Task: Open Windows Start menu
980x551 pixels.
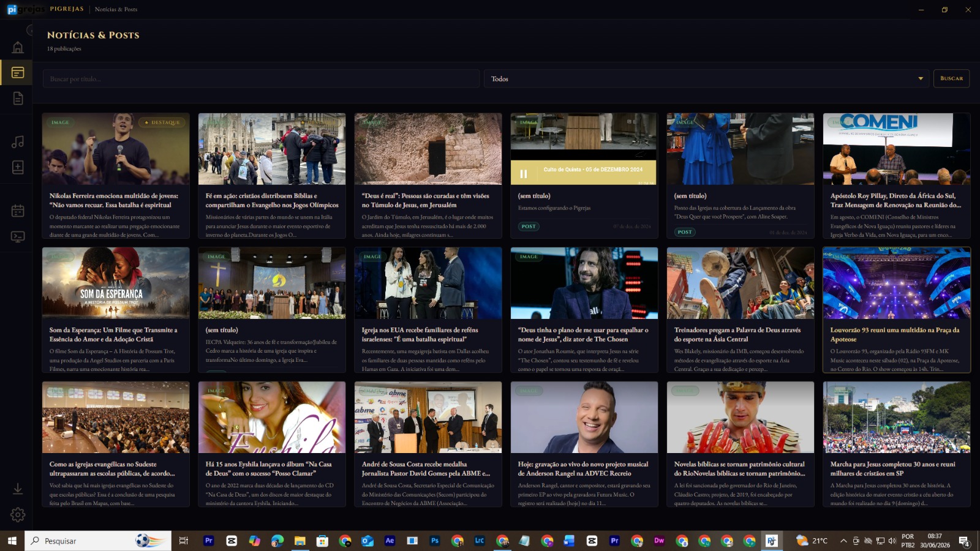Action: tap(12, 541)
